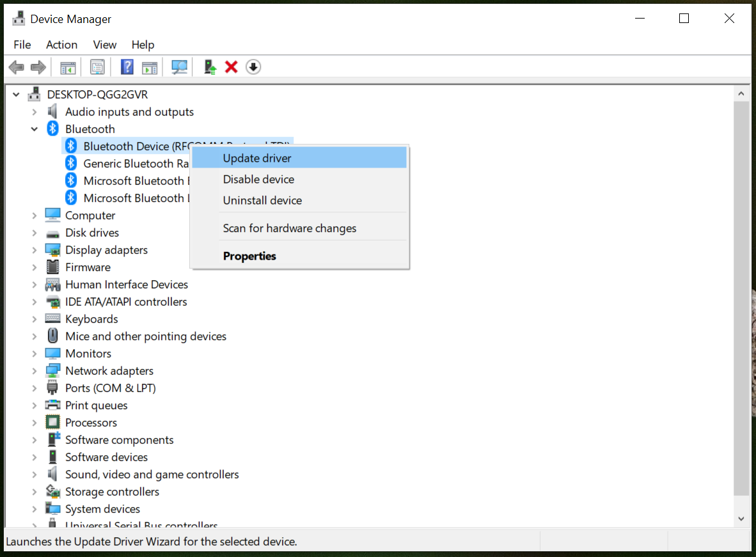This screenshot has width=756, height=557.
Task: Expand the Monitors category
Action: (x=35, y=354)
